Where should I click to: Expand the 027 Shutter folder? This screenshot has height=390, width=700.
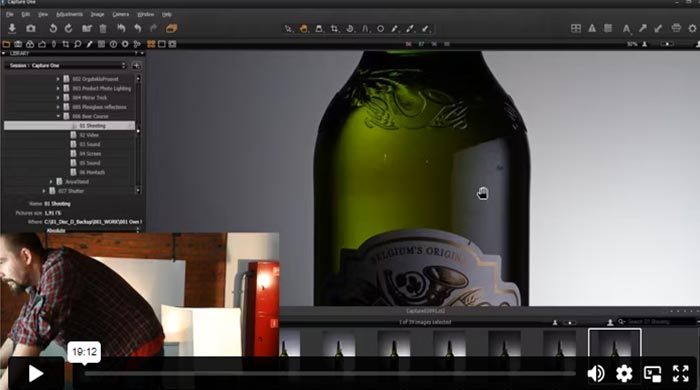click(x=44, y=191)
